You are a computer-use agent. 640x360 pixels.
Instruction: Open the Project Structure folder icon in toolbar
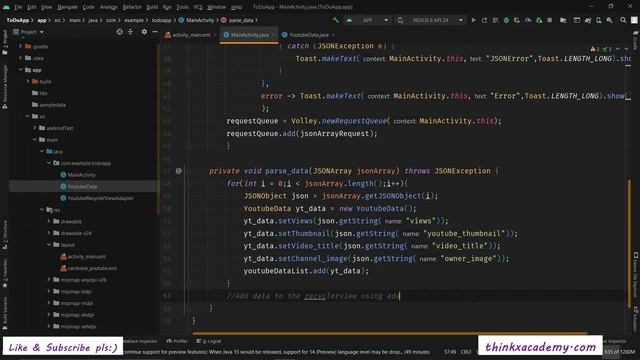pyautogui.click(x=563, y=20)
